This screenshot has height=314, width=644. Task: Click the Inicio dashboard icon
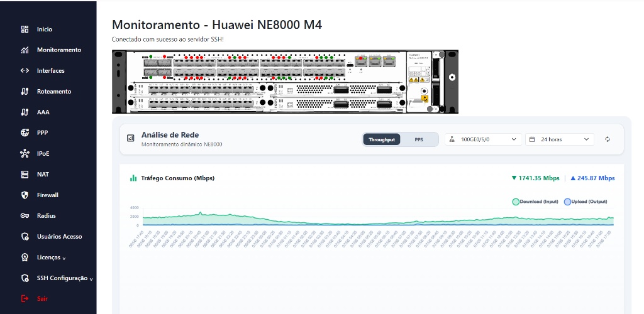(x=25, y=29)
